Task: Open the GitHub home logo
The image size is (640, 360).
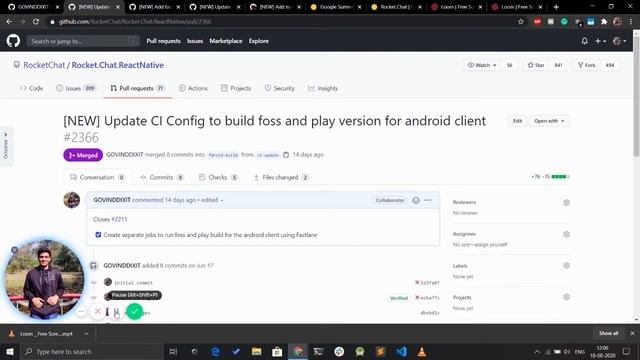Action: (13, 41)
